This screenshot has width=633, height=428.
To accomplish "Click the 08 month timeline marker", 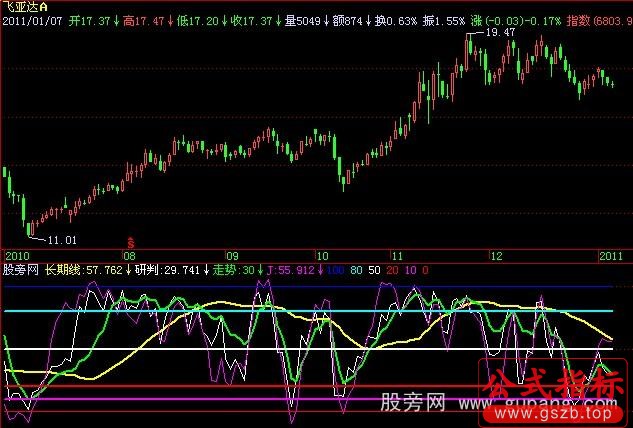I will click(129, 254).
